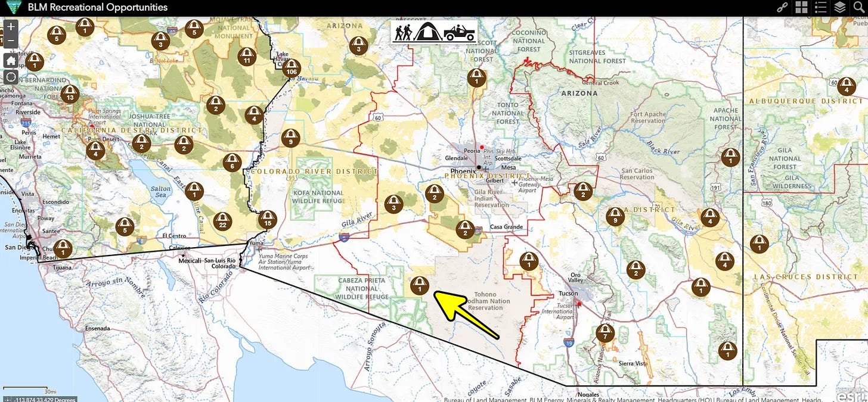Return to default extent using Home icon
The width and height of the screenshot is (868, 402).
click(x=11, y=60)
